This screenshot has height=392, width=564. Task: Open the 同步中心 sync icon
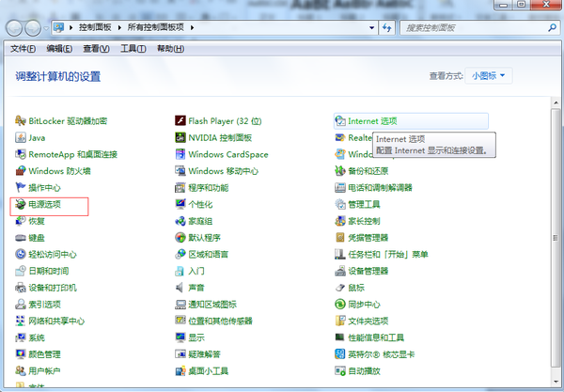340,305
